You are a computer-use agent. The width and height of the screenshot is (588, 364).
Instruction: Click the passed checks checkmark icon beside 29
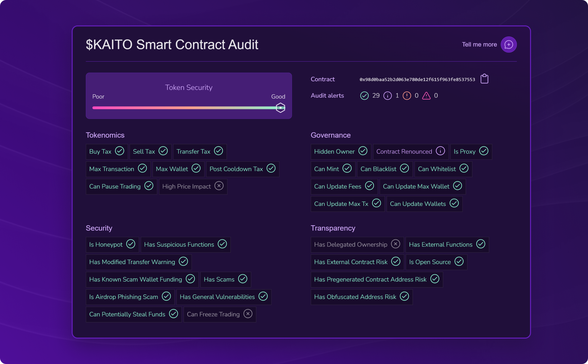(364, 96)
